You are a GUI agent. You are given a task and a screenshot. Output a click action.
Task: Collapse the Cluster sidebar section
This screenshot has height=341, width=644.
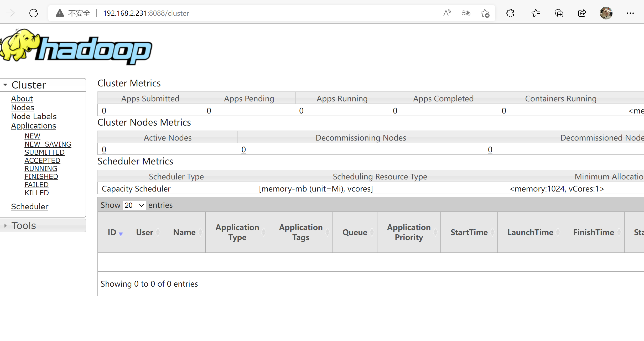click(29, 85)
